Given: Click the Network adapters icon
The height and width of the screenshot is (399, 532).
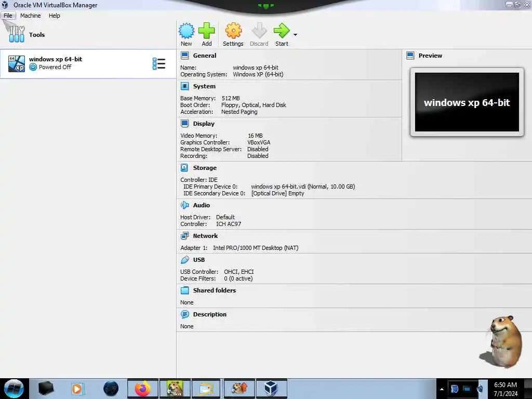Looking at the screenshot, I should (x=185, y=236).
